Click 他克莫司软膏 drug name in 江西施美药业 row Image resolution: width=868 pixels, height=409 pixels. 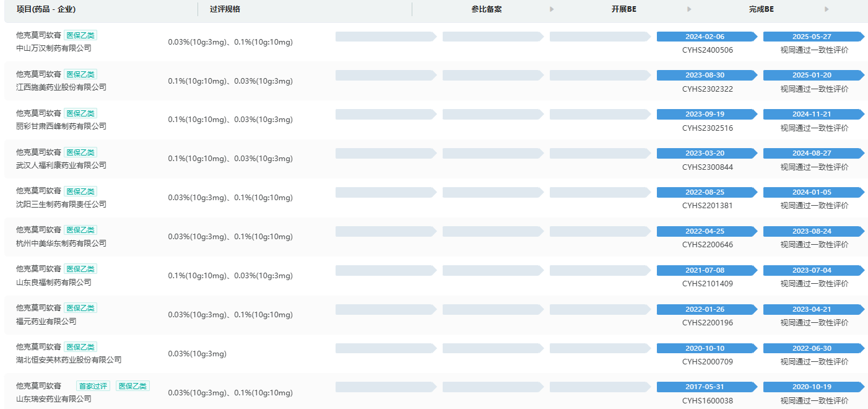click(38, 74)
